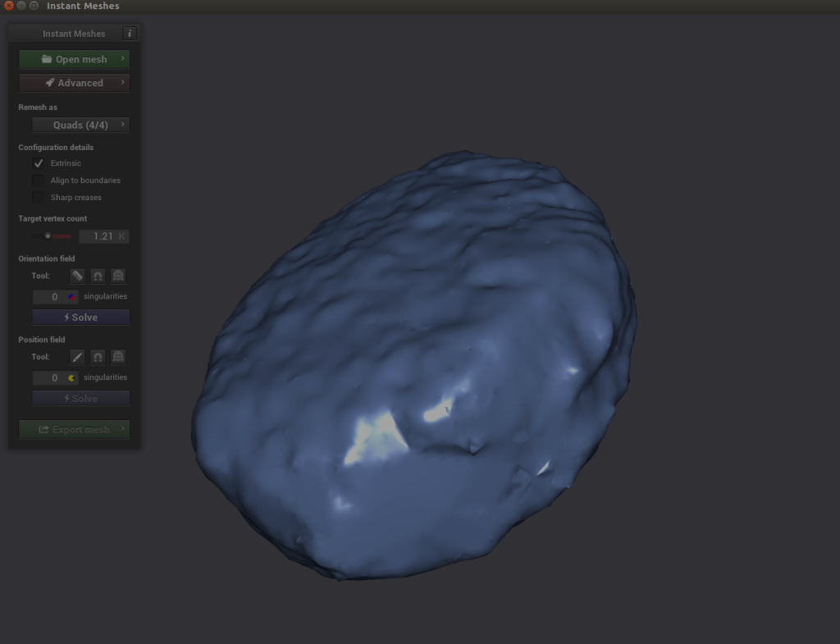This screenshot has width=840, height=644.
Task: Select the orientation field comb brush tool
Action: pos(77,276)
